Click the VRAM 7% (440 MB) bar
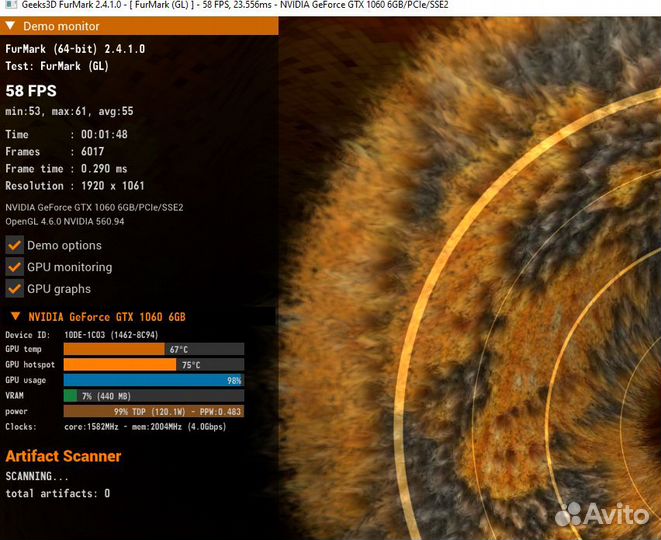 click(x=154, y=396)
